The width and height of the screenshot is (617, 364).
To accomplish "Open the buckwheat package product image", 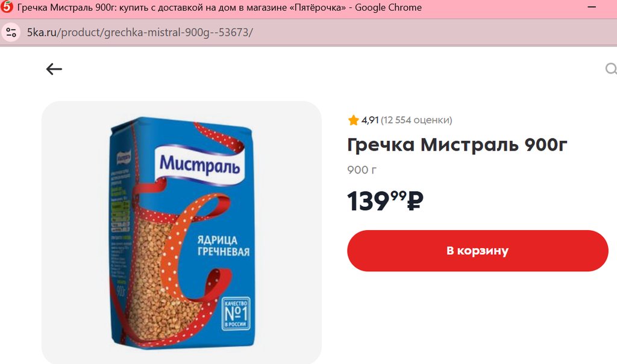I will [181, 233].
